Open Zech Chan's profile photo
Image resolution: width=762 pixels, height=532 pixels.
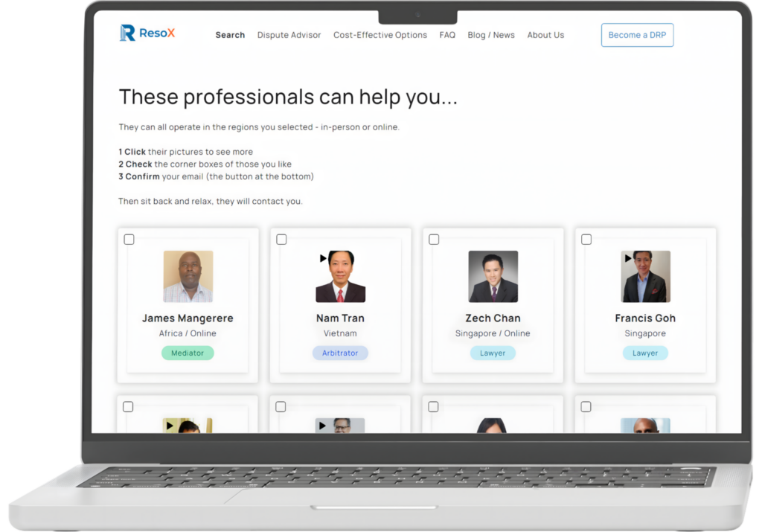click(493, 277)
